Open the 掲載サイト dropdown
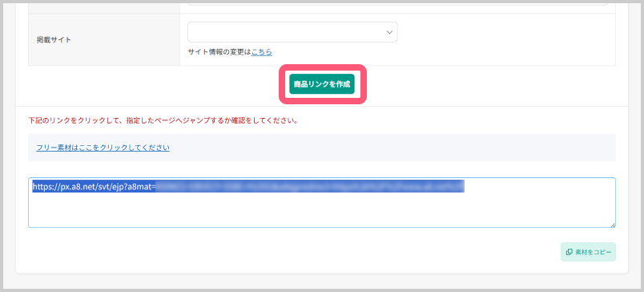 pyautogui.click(x=292, y=32)
